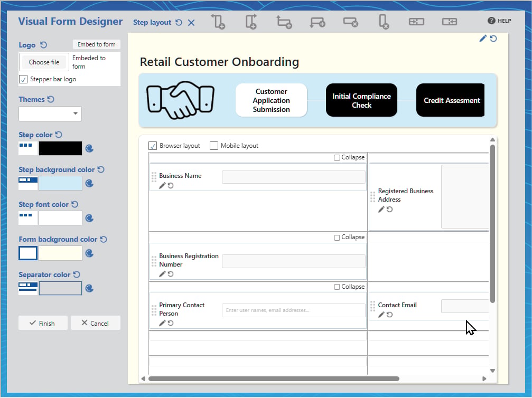Reset the Themes selection
The height and width of the screenshot is (398, 532).
(51, 99)
